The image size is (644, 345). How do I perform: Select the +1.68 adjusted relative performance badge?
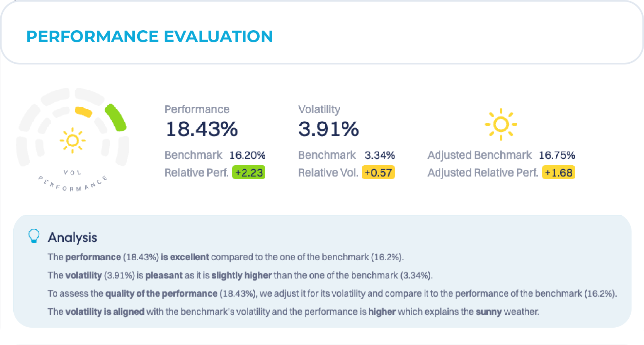click(559, 172)
